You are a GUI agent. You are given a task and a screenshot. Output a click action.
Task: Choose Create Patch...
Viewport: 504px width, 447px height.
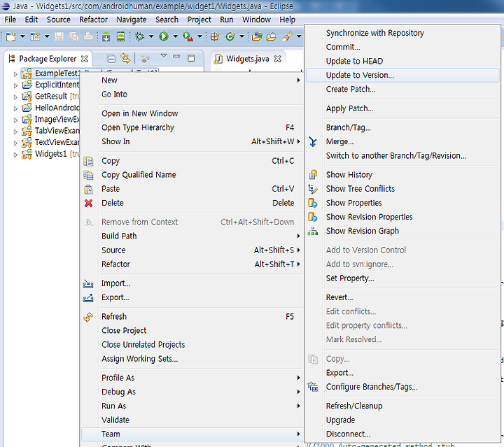point(402,89)
